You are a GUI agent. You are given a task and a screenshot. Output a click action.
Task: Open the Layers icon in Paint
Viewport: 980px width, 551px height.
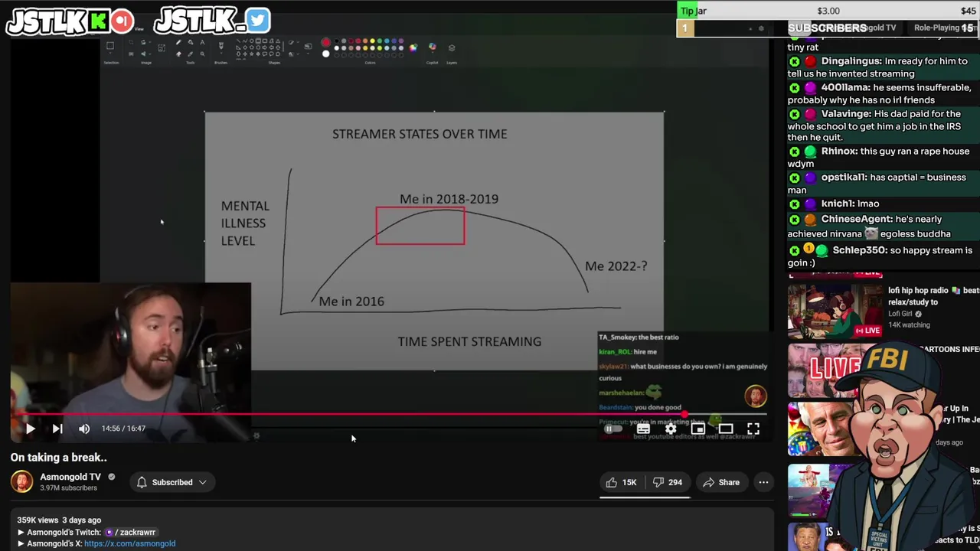[452, 47]
